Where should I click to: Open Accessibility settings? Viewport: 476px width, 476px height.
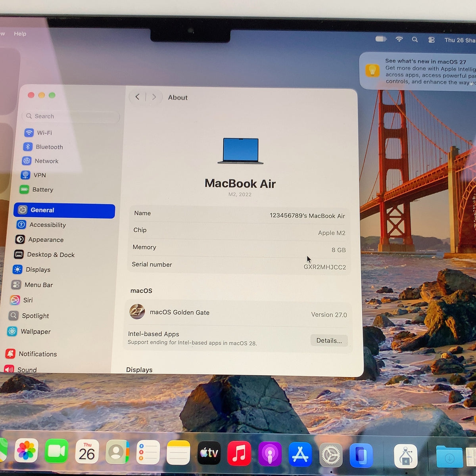41,225
